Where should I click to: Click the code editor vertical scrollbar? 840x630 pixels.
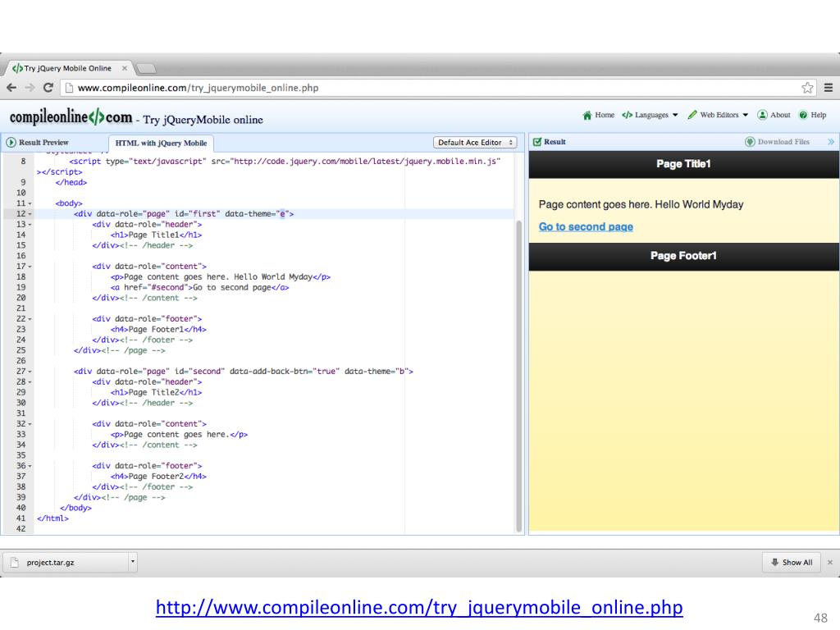518,375
